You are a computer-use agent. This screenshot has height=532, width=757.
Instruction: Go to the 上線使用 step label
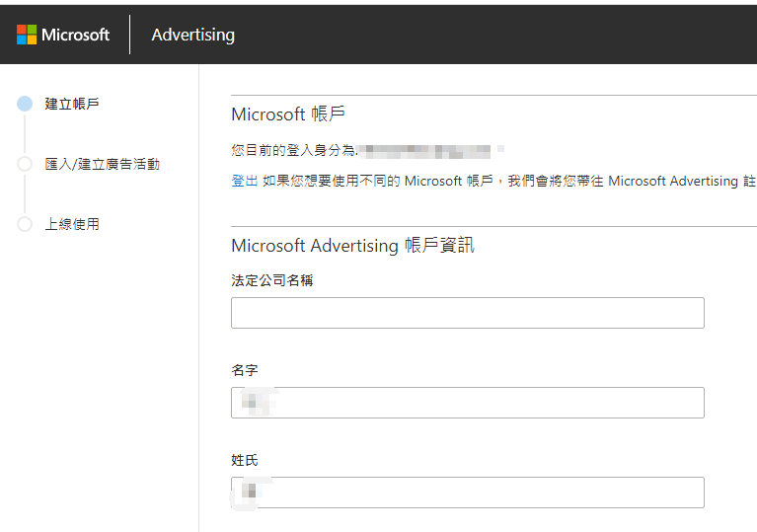click(x=72, y=224)
